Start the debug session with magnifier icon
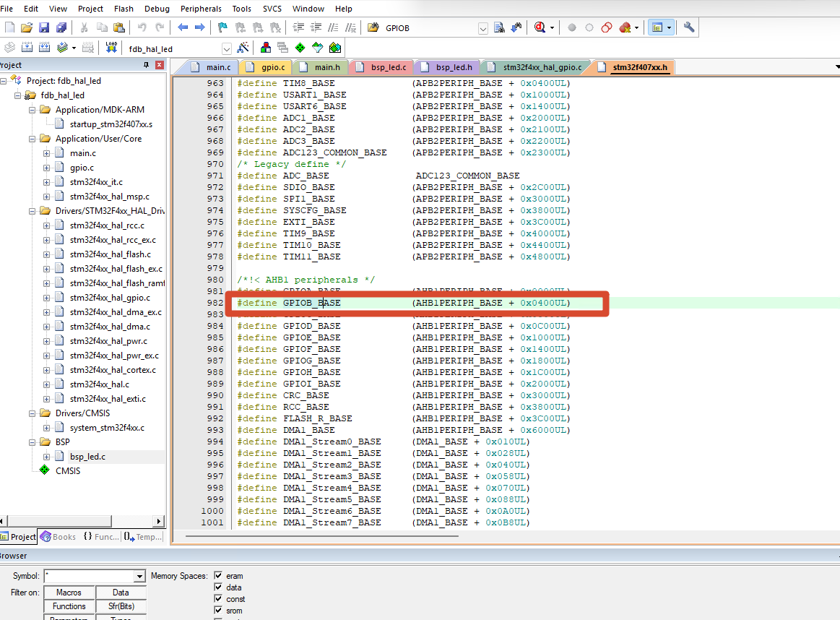The width and height of the screenshot is (840, 620). pos(540,27)
